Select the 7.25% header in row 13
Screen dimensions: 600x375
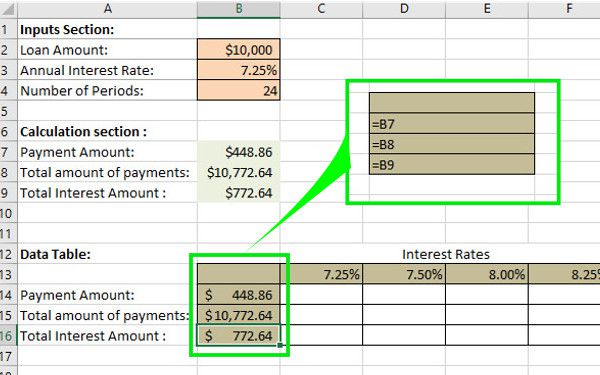pos(321,274)
